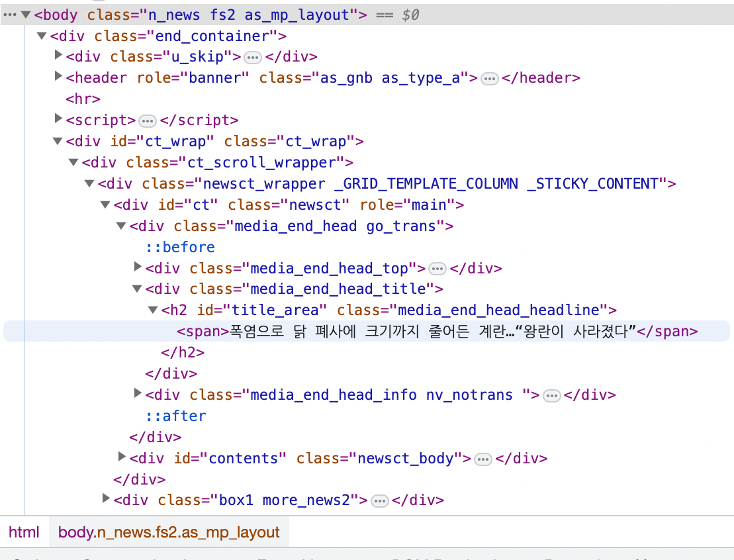This screenshot has height=560, width=734.
Task: Click ellipsis badge in newsct_body div
Action: coord(482,459)
